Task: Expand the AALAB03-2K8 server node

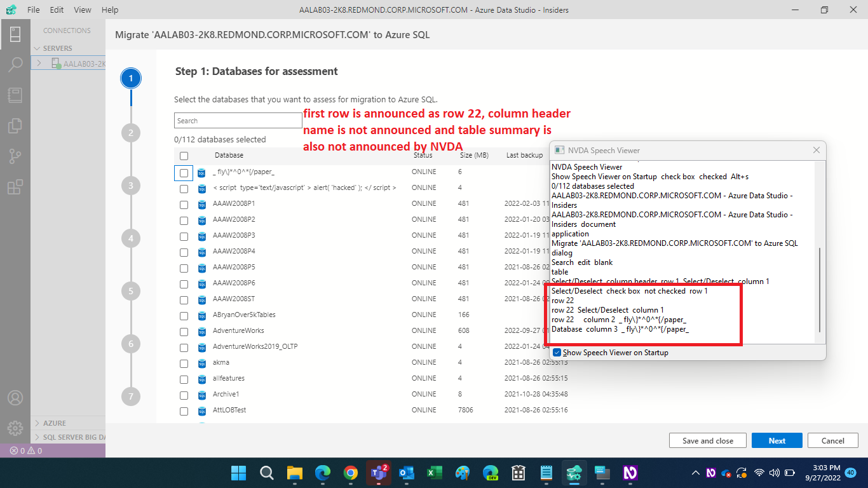Action: click(x=38, y=63)
